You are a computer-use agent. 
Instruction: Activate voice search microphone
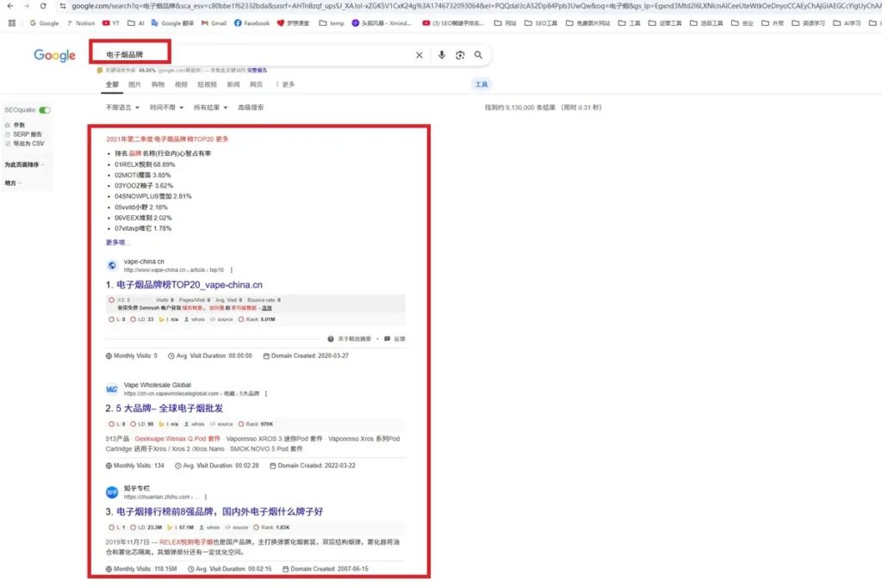coord(442,54)
